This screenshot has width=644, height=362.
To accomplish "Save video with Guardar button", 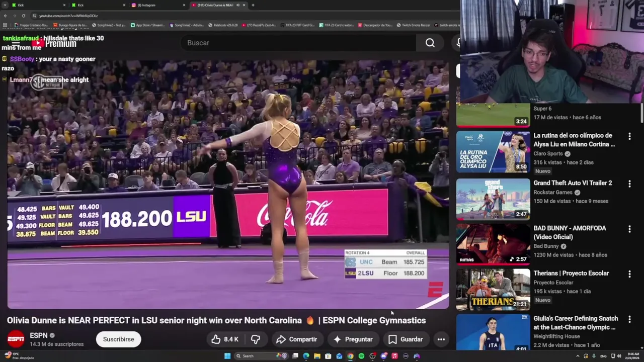I will 406,339.
